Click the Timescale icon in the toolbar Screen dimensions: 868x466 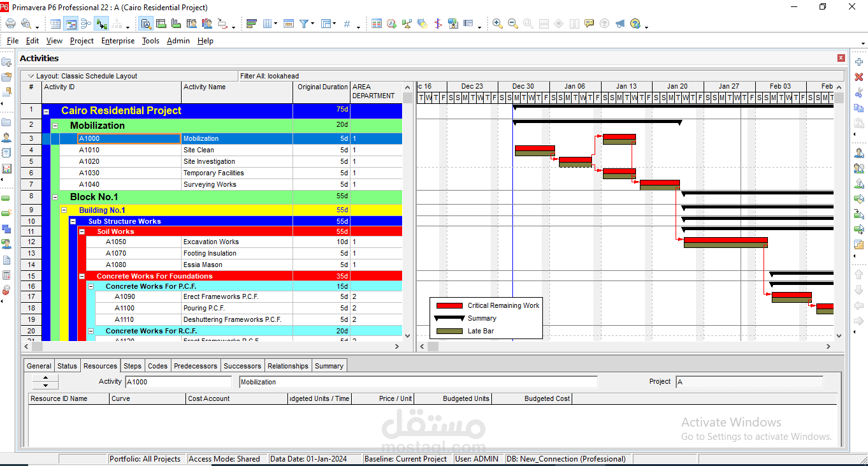pos(289,24)
